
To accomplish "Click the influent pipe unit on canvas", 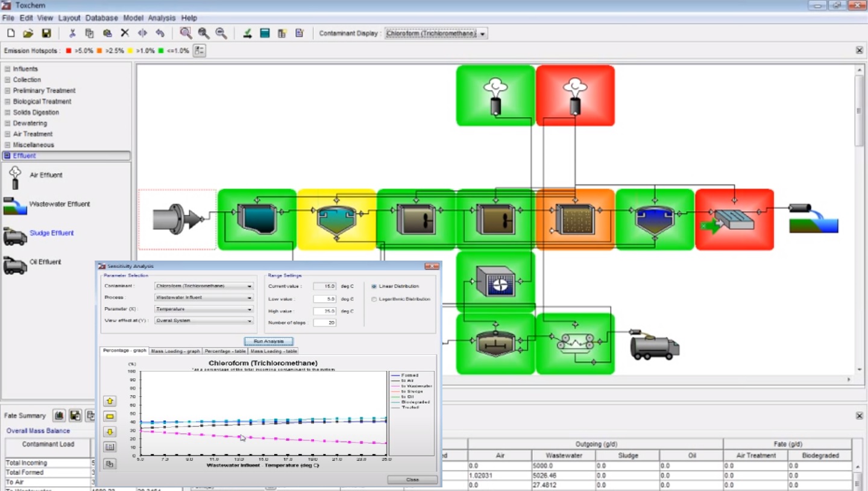I will pyautogui.click(x=179, y=219).
